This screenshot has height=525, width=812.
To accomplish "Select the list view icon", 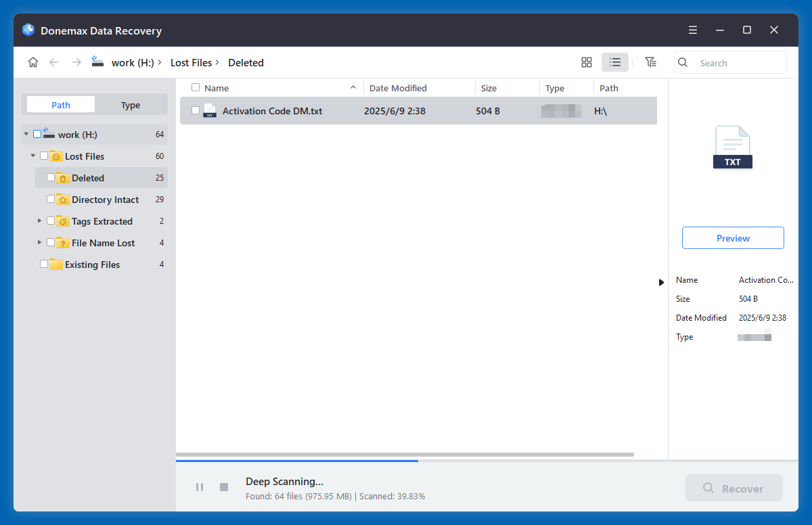I will [x=614, y=62].
